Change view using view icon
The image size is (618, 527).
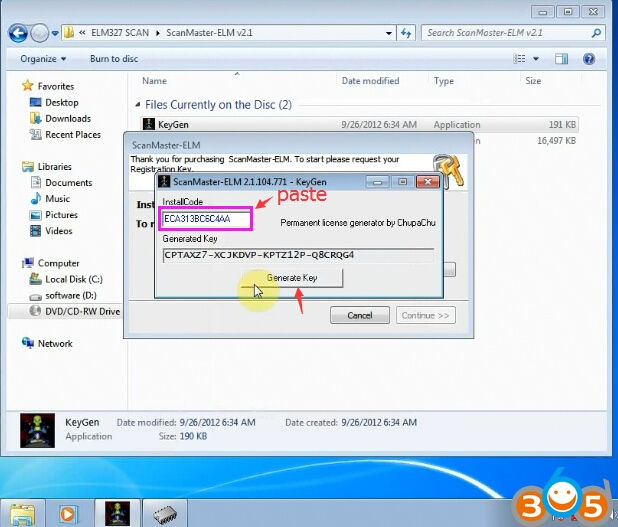519,59
